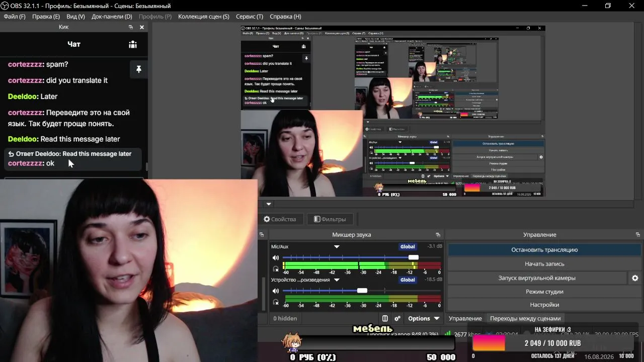Click the OBS logo in title bar
644x362 pixels.
[6, 6]
